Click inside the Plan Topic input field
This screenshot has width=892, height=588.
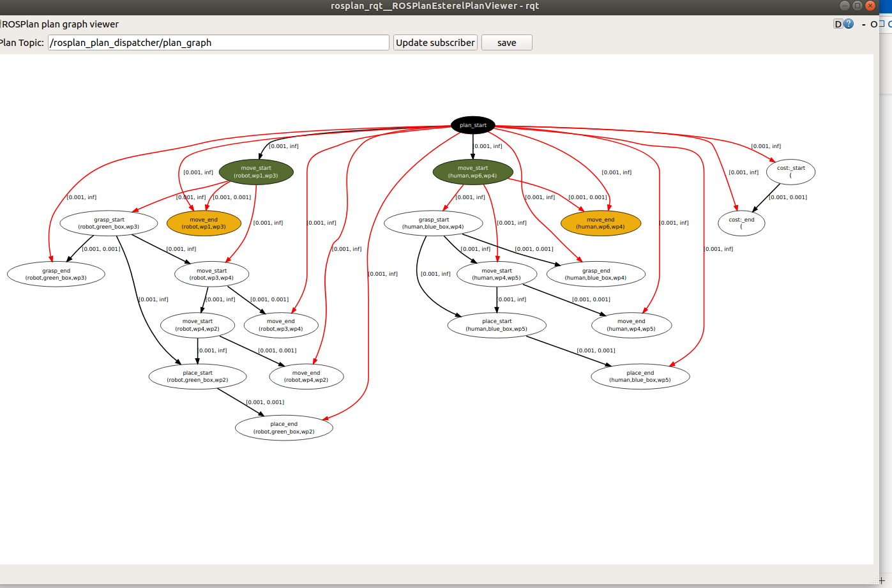[217, 42]
